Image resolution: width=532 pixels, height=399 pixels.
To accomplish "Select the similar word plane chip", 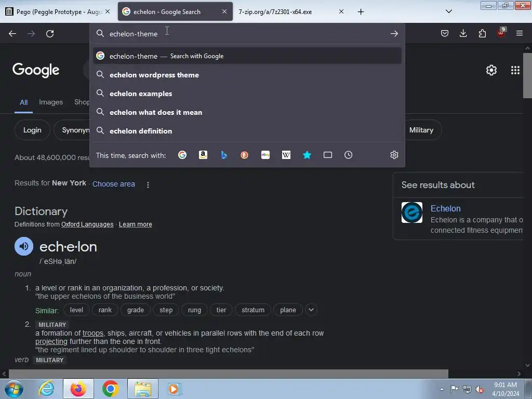I will click(x=288, y=310).
